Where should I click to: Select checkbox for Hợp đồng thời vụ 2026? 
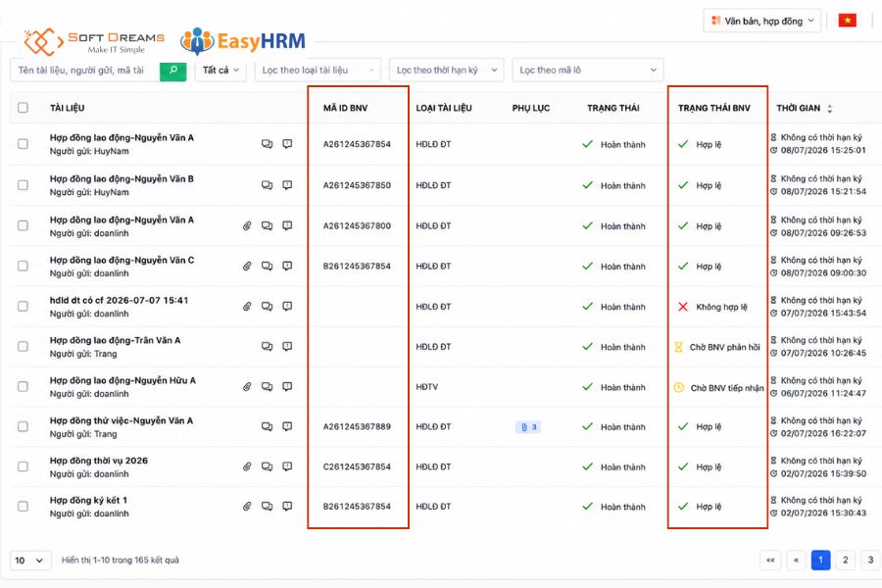pos(24,466)
